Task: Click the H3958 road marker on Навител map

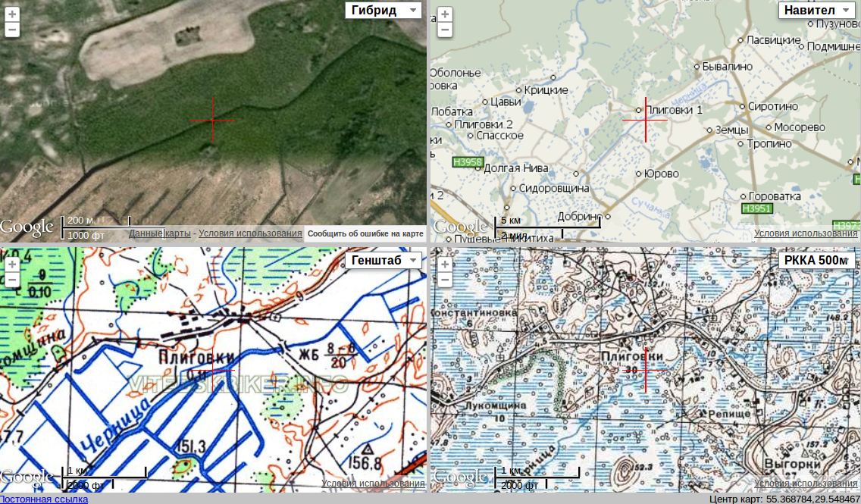Action: pyautogui.click(x=468, y=161)
